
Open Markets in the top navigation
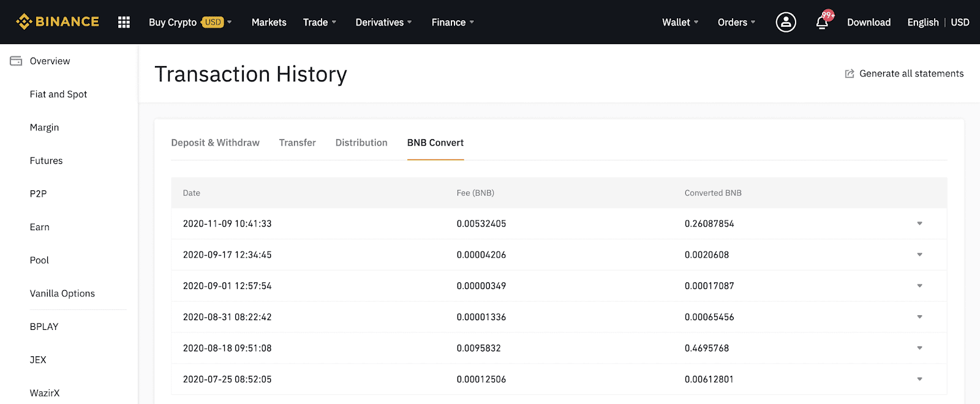(269, 22)
